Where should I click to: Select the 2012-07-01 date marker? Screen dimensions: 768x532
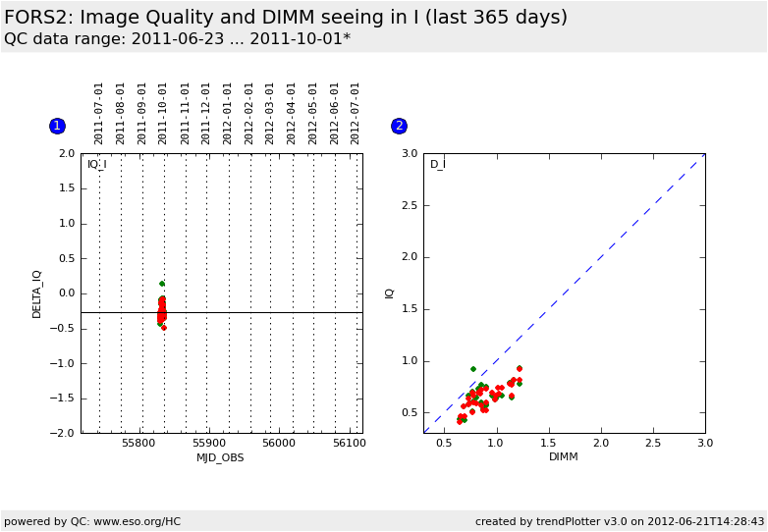coord(357,113)
